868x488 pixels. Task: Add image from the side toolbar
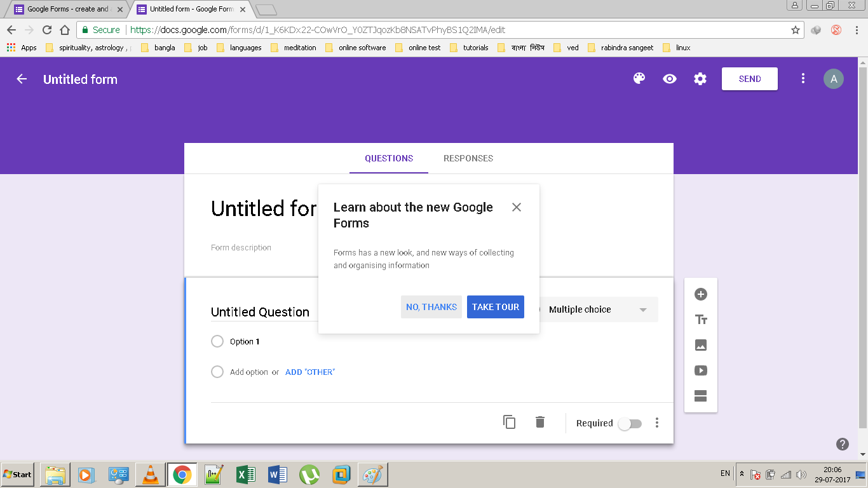[x=701, y=345]
